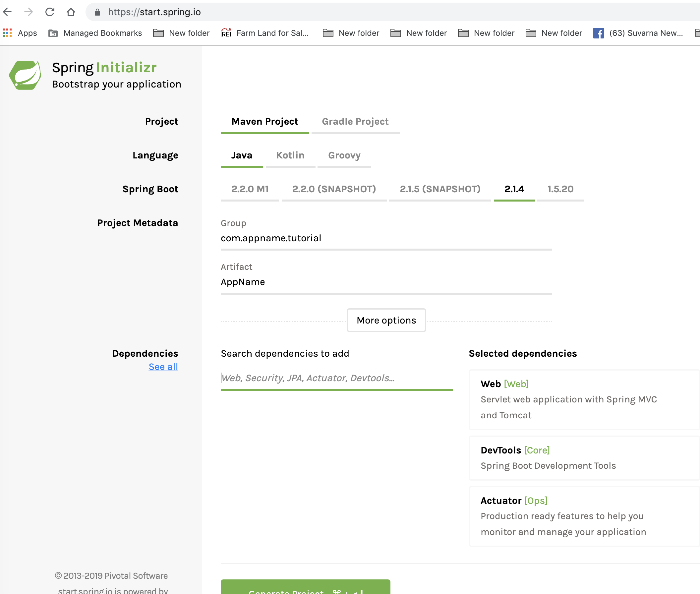Screen dimensions: 700x594
Task: Switch to the Gradle Project tab
Action: pos(355,122)
